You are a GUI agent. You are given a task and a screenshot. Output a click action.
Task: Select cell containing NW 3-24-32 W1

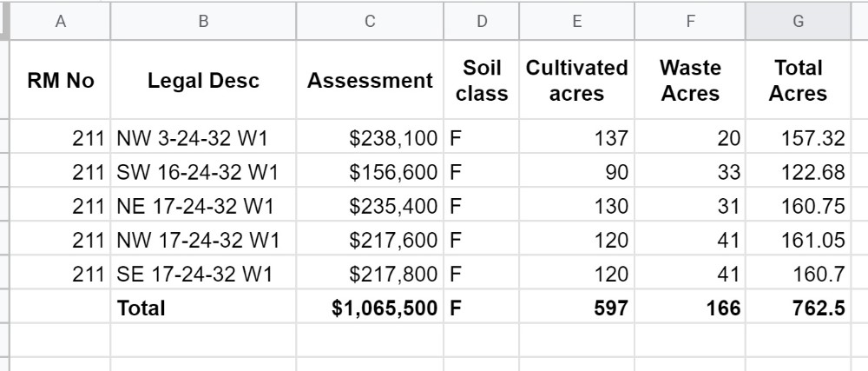tap(203, 136)
